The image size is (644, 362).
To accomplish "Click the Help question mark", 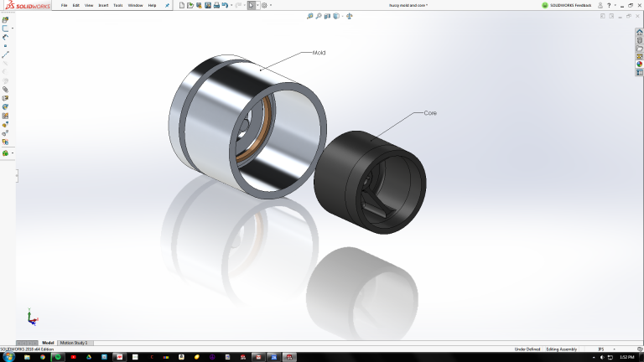I will click(609, 5).
